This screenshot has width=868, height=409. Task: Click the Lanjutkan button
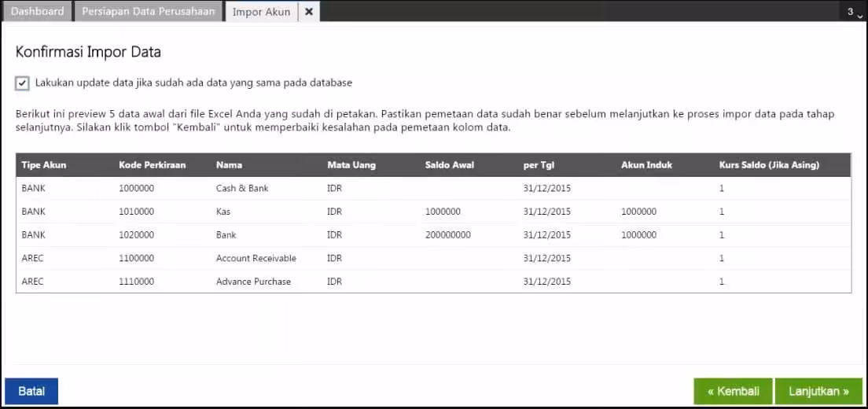[818, 391]
